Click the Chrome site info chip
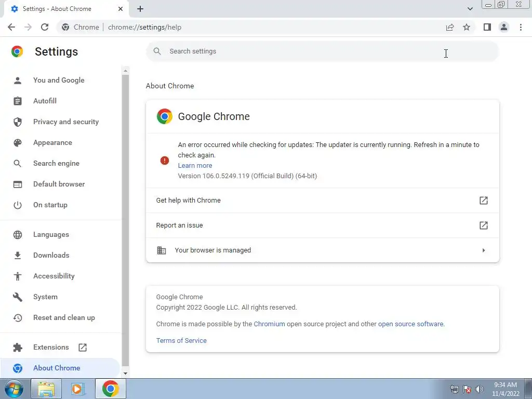 click(x=80, y=27)
